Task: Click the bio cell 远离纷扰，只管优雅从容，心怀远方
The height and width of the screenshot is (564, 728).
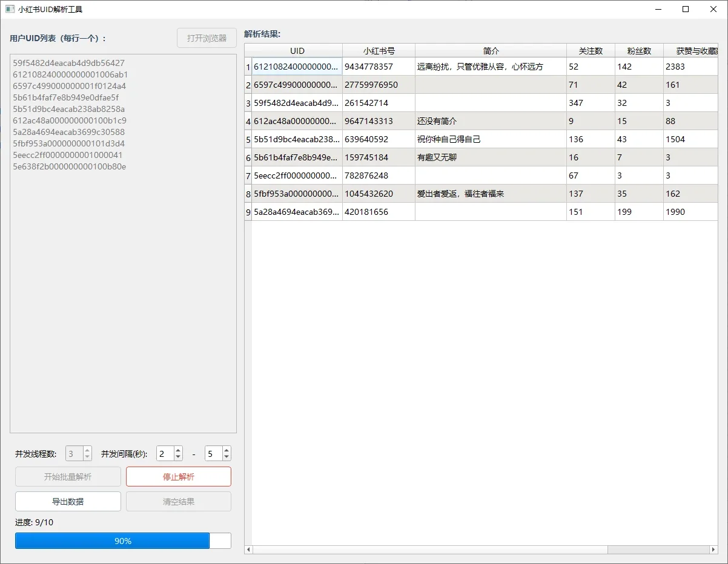Action: (491, 67)
